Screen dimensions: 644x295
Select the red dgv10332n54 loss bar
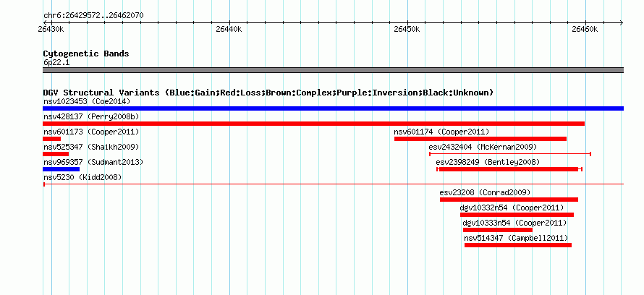[x=517, y=215]
